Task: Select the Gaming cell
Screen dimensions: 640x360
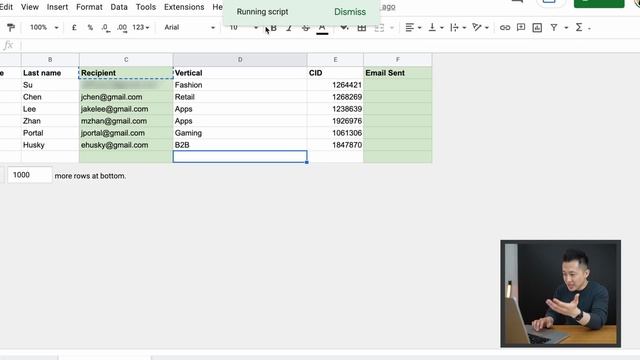Action: click(x=240, y=133)
